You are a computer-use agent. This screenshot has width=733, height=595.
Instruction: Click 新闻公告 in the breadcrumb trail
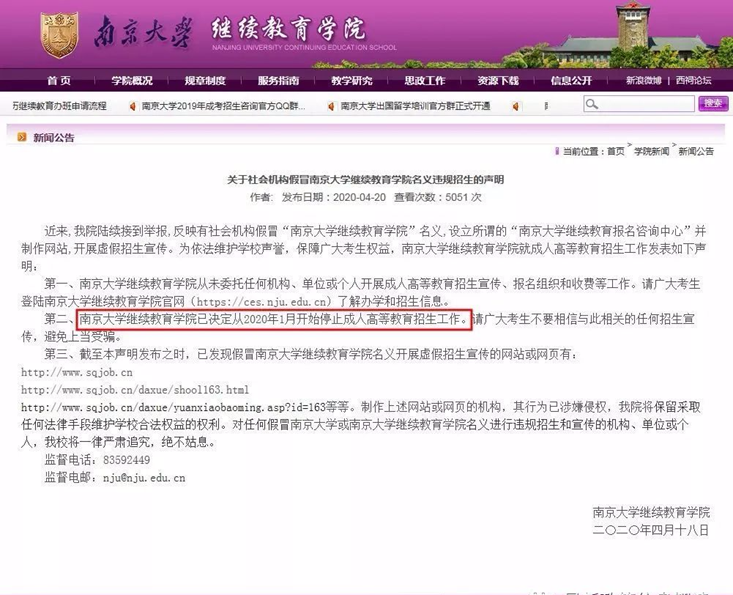pos(696,151)
